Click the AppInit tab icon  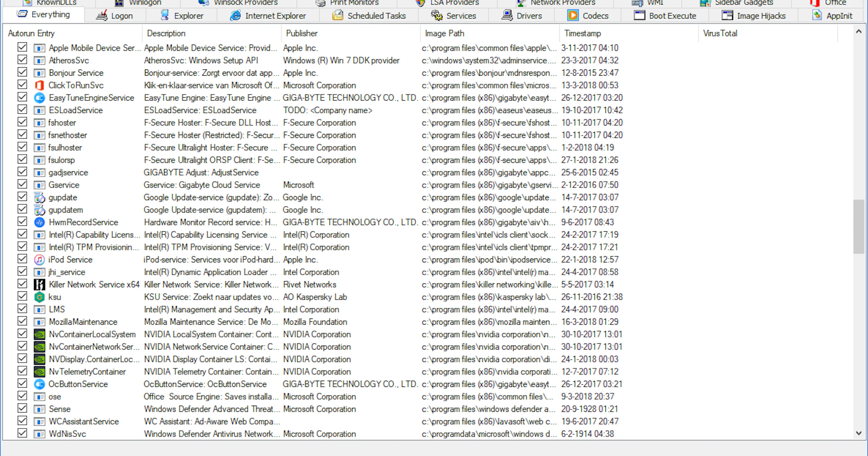point(817,16)
